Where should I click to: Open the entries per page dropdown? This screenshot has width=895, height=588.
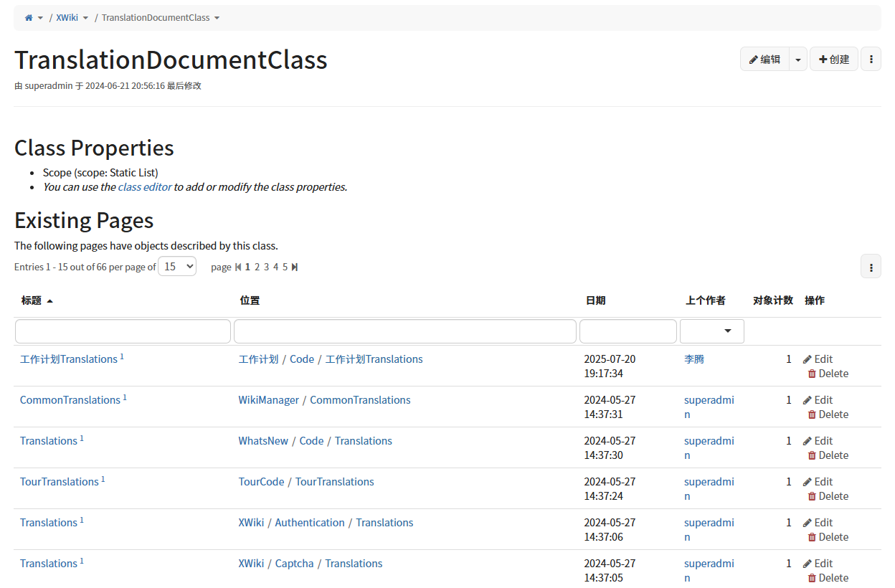point(176,267)
